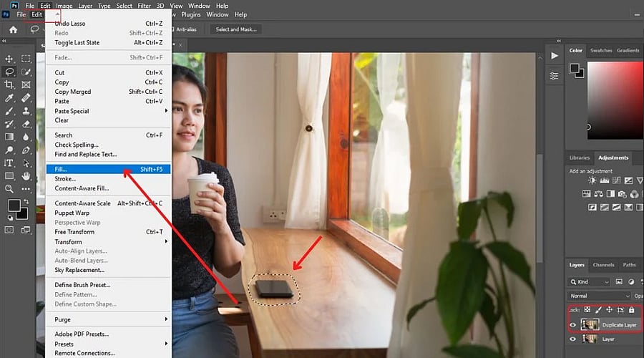Go to the Home screen icon

[x=13, y=29]
